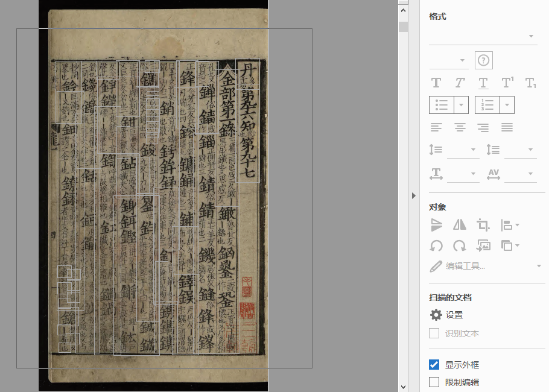This screenshot has height=392, width=549.
Task: Disable the 显示外框 checkbox
Action: point(434,365)
